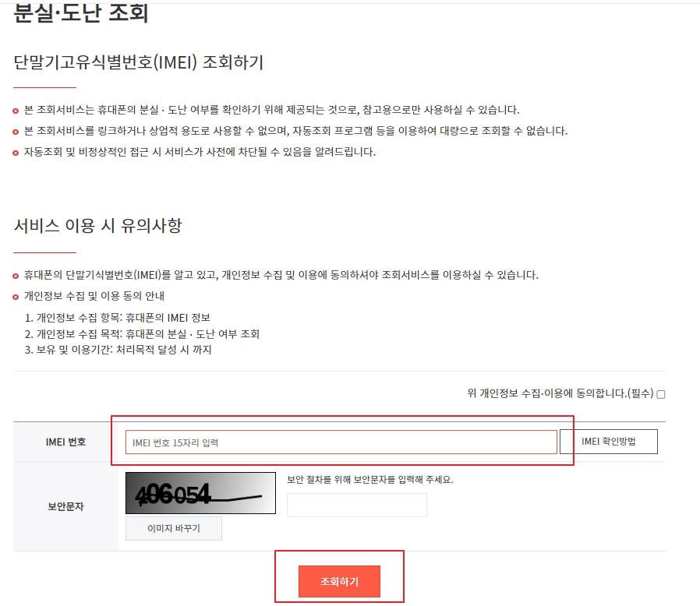Click the 406054 captcha image
This screenshot has height=606, width=700.
pyautogui.click(x=200, y=493)
